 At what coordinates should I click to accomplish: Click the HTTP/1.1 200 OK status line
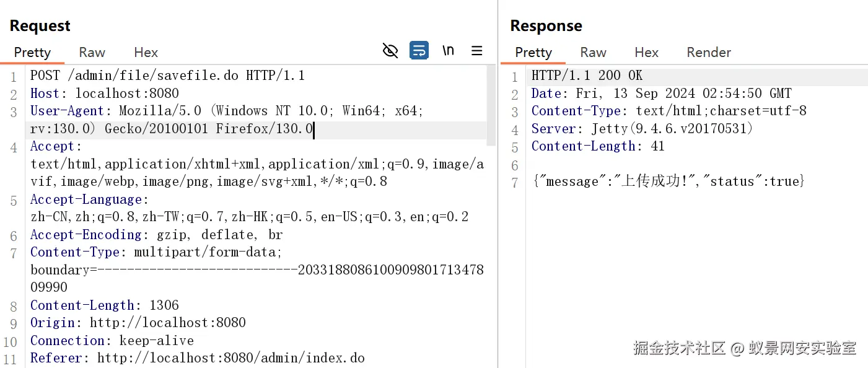pyautogui.click(x=587, y=76)
